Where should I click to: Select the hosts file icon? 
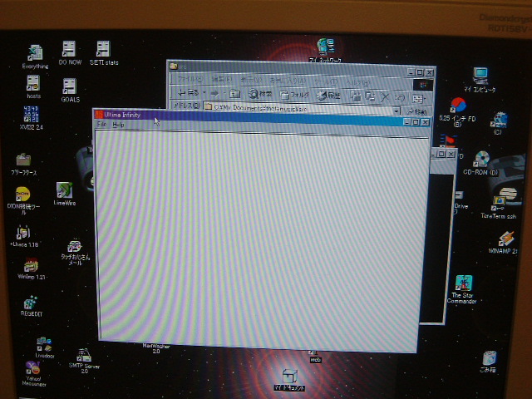click(33, 83)
